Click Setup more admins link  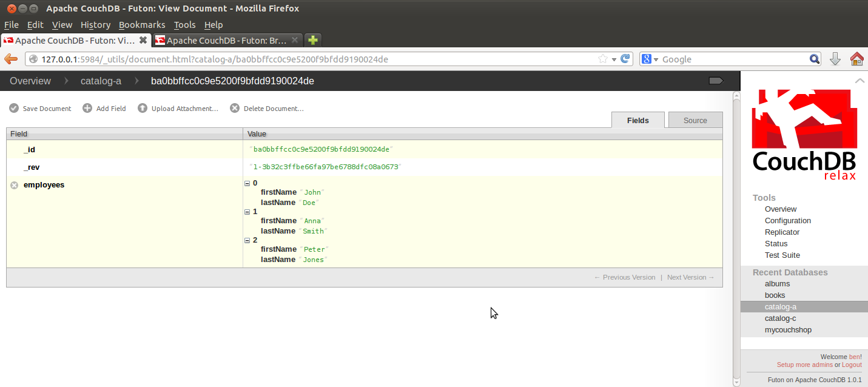pos(805,365)
